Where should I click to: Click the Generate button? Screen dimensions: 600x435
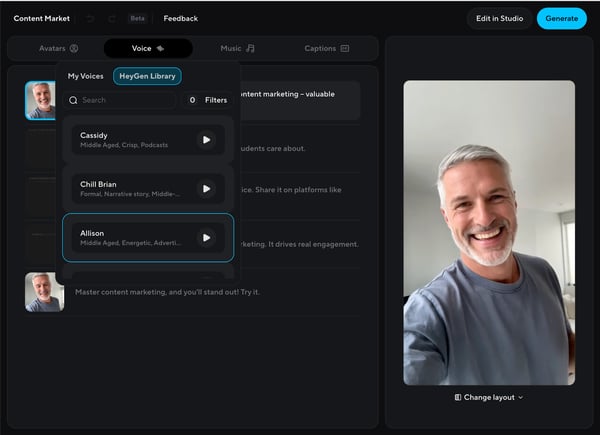tap(561, 18)
